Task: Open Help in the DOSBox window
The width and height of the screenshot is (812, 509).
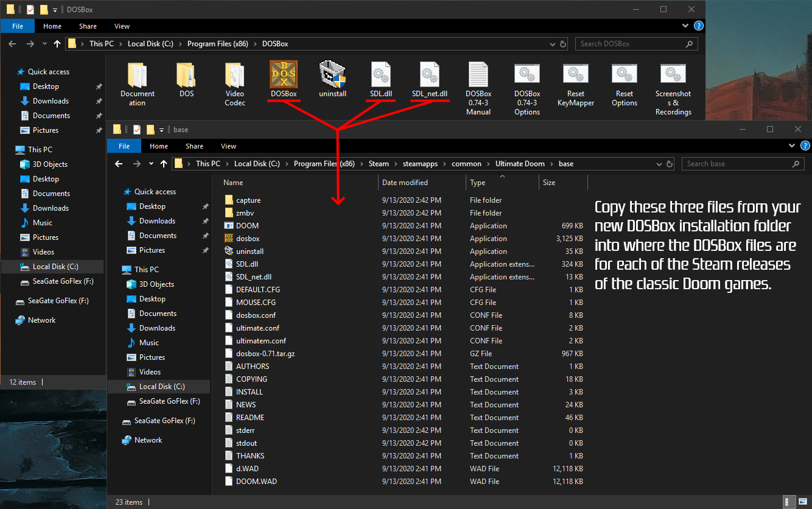Action: point(699,26)
